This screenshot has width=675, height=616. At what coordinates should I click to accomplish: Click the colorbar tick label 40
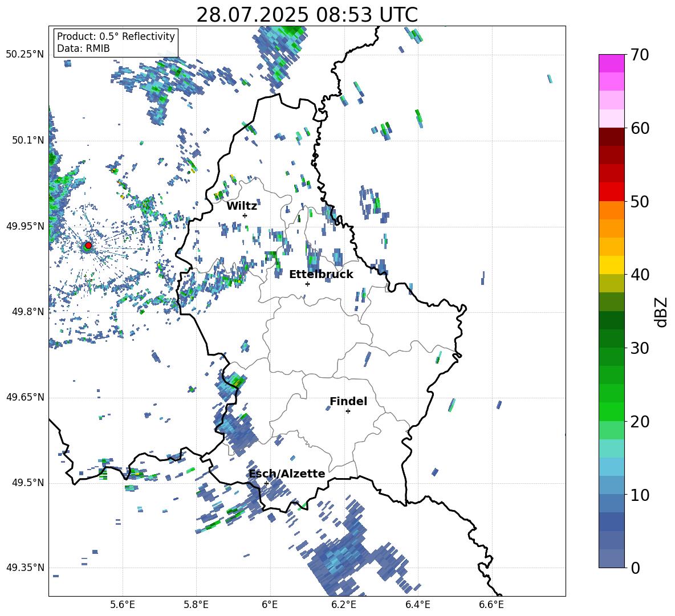(640, 275)
